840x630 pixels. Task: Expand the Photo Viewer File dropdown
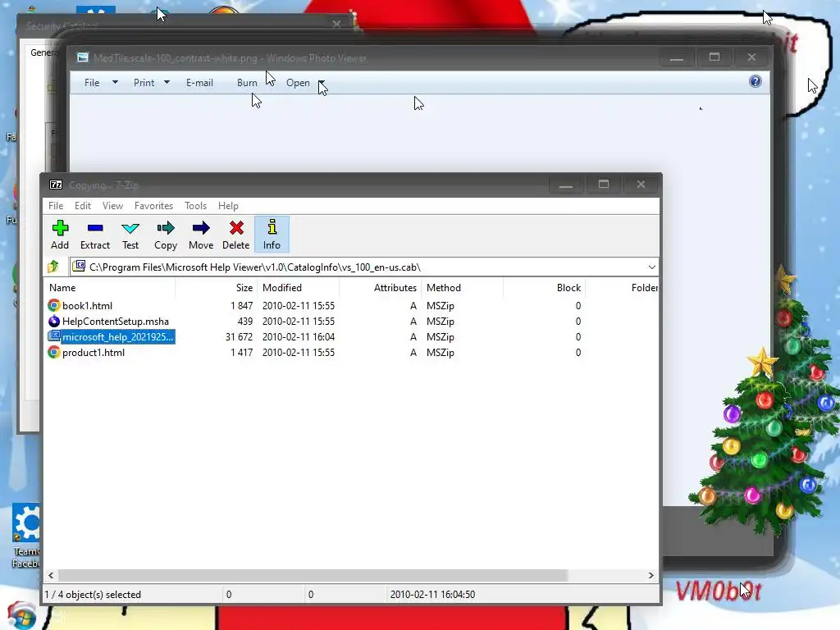coord(115,83)
